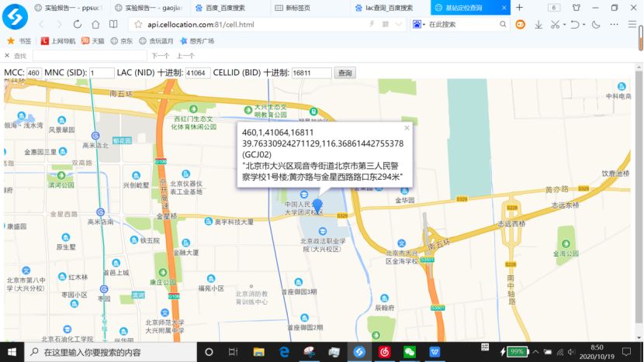Click the 高米店南 subway station icon
This screenshot has width=644, height=362.
(x=100, y=212)
